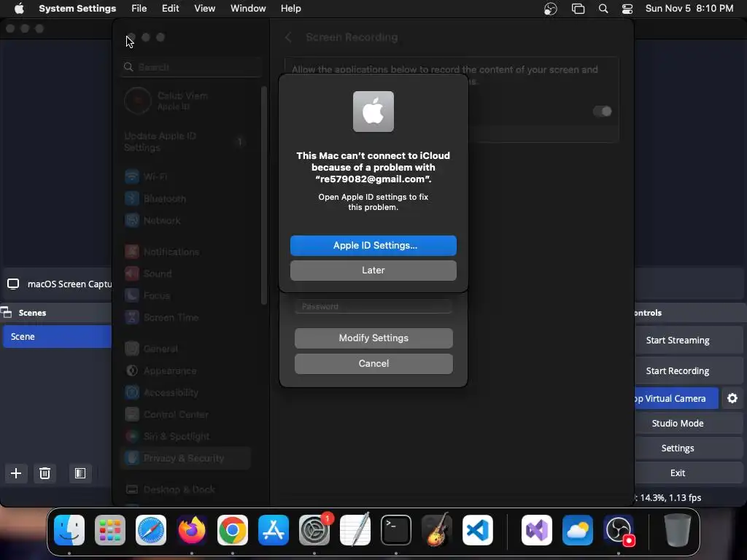
Task: Select Appearance in settings sidebar
Action: 186,371
